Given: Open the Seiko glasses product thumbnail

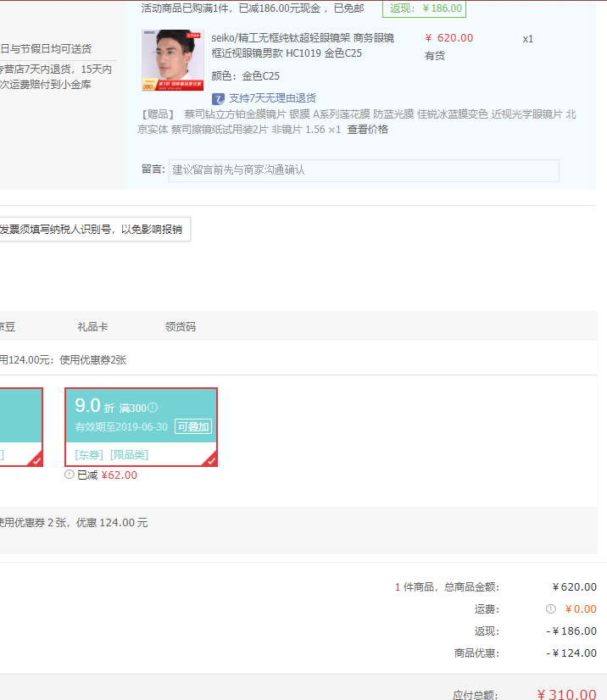Looking at the screenshot, I should 173,60.
